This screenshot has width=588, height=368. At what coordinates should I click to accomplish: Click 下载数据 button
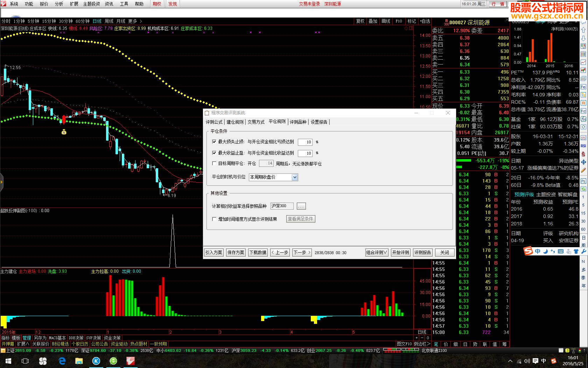[x=258, y=252]
